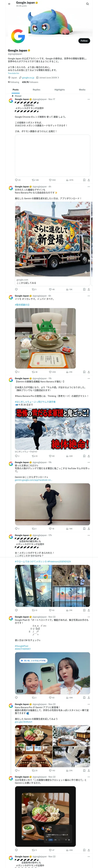Click Translate bio link

coord(14,73)
